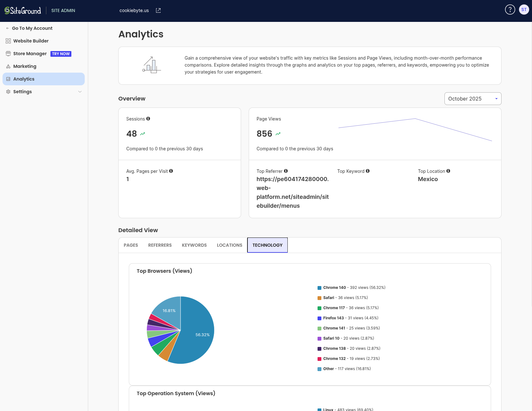The width and height of the screenshot is (532, 411).
Task: Click the back arrow beside Go To My Account
Action: pos(7,28)
